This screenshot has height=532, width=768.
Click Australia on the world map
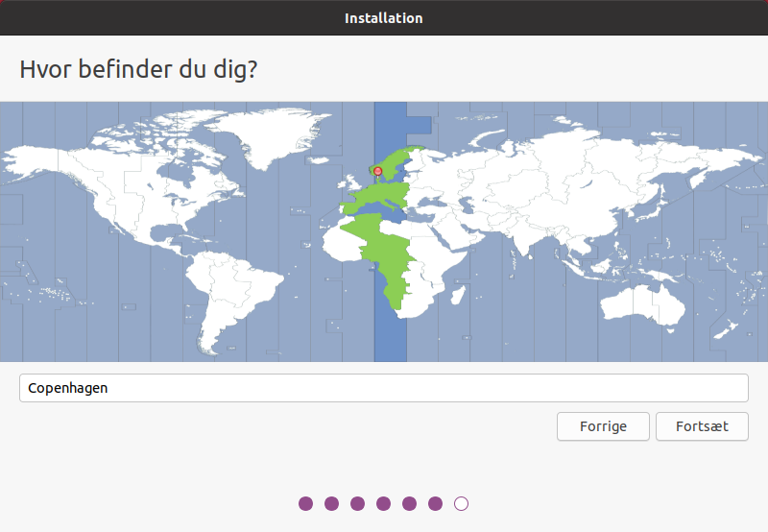(642, 303)
